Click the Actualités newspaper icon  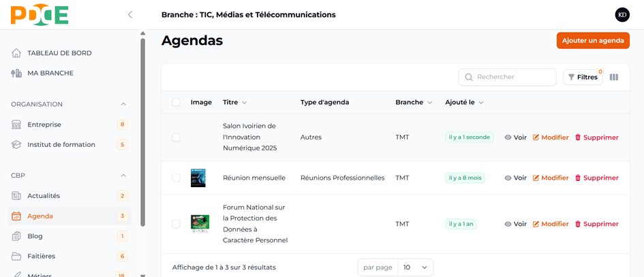tap(16, 196)
